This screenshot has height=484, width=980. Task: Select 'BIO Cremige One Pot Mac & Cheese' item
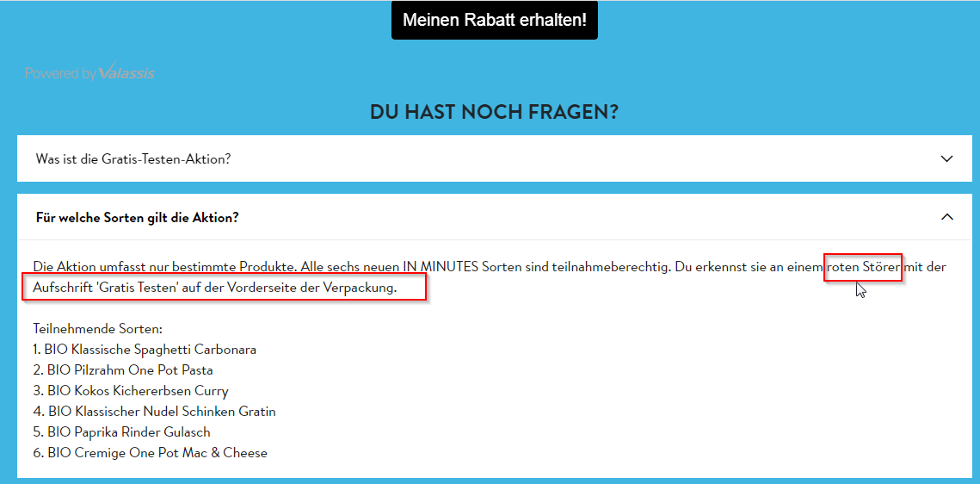[x=150, y=453]
